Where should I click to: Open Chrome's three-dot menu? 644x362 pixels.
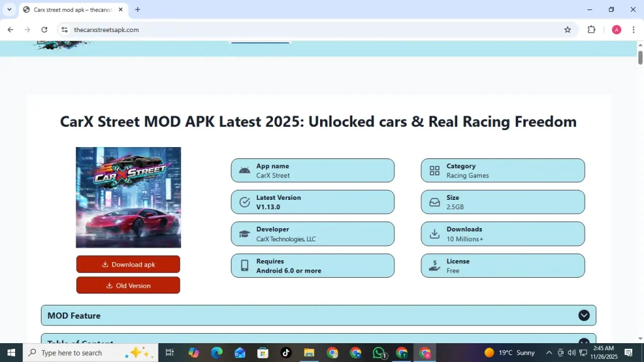point(633,30)
